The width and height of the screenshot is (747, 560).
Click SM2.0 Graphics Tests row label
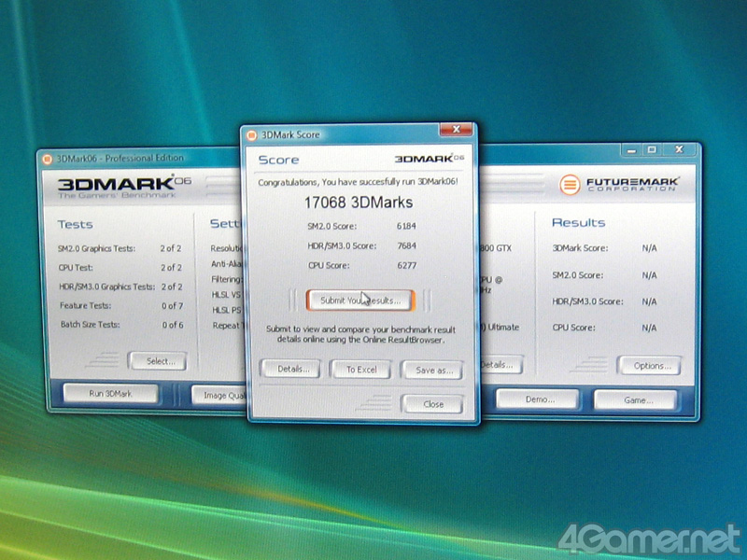point(97,248)
